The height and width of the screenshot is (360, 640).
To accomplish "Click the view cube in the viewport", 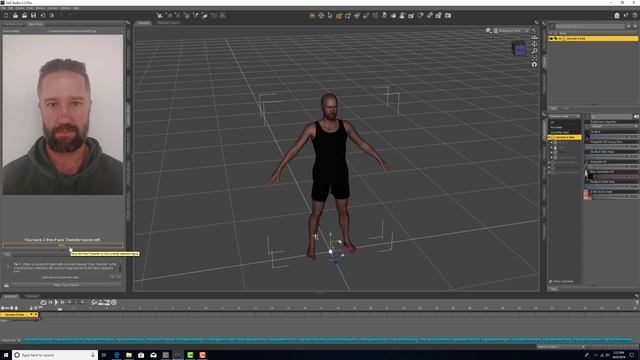I will tap(519, 48).
